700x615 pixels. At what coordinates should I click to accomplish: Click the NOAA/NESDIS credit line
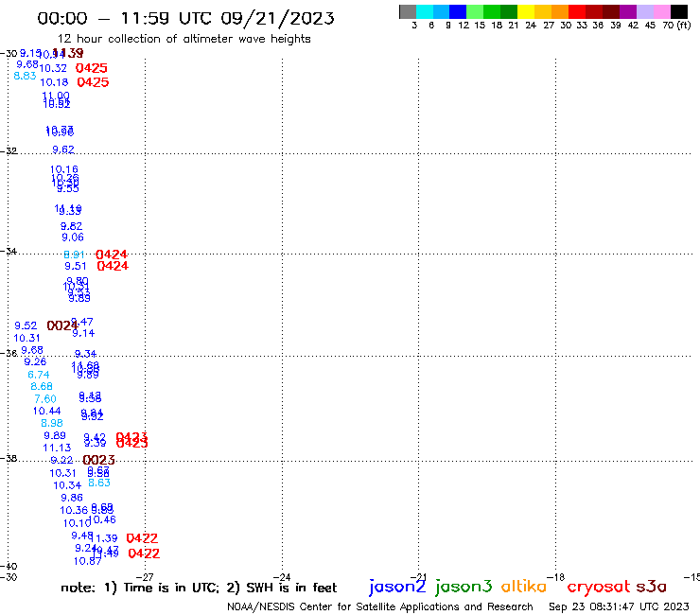click(x=380, y=606)
